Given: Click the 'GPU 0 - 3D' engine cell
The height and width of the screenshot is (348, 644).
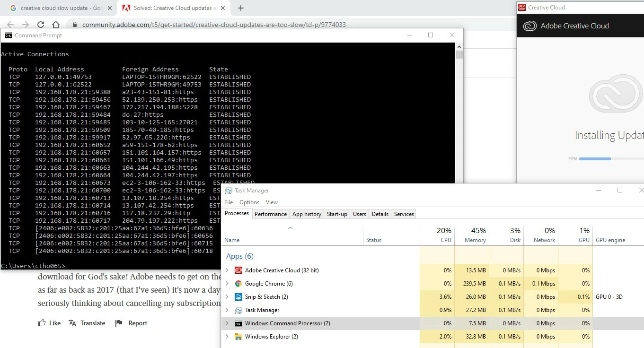Looking at the screenshot, I should coord(609,297).
